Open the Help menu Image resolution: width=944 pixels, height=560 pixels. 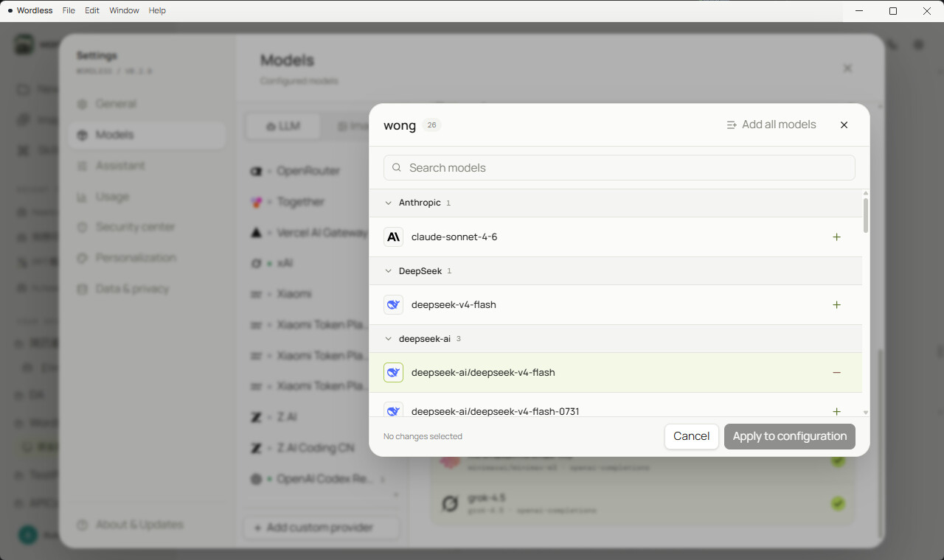(157, 11)
